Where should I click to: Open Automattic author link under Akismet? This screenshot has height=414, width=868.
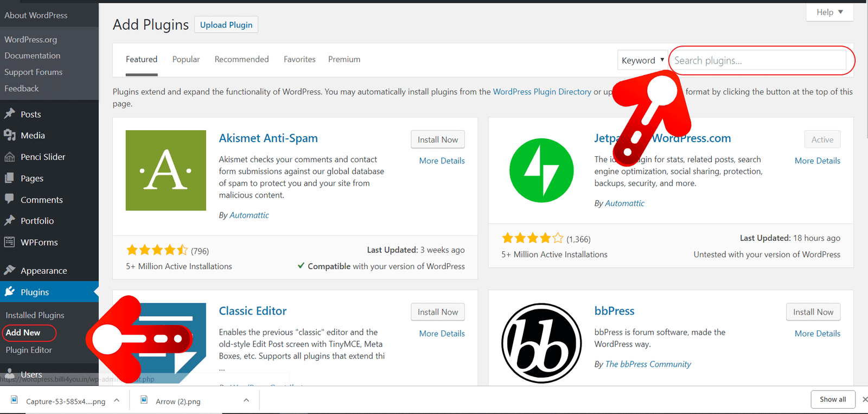coord(249,215)
